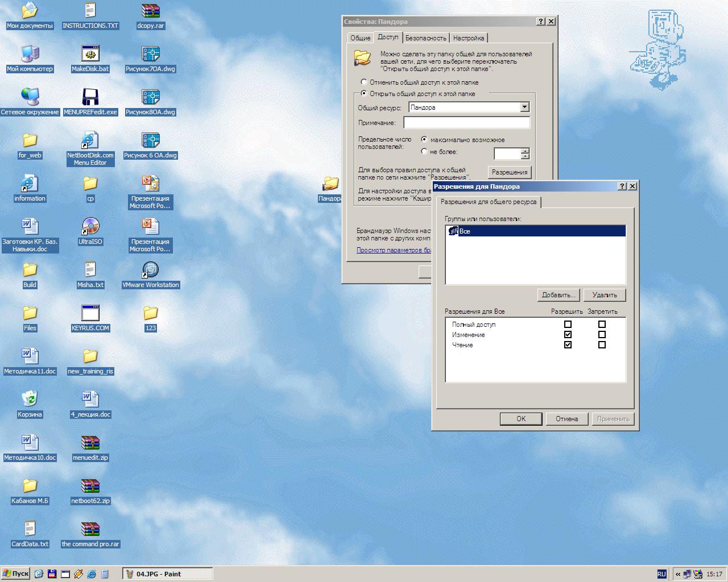Click the user limit spinner up arrow
728x582 pixels.
[525, 151]
